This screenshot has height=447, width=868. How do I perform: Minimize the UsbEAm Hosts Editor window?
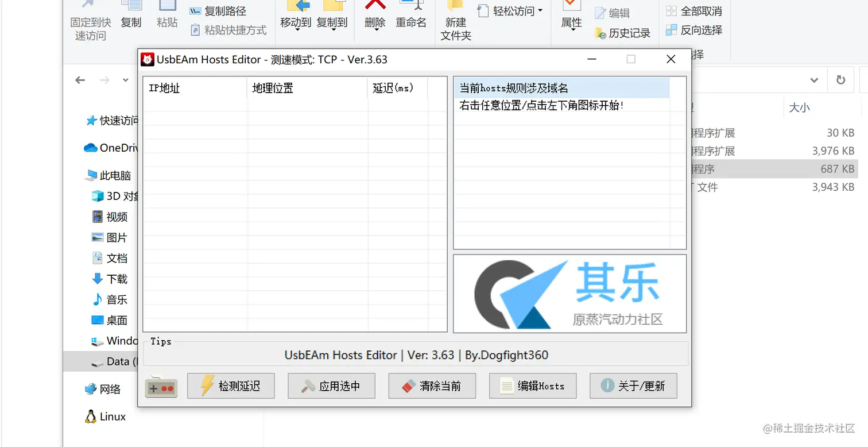click(592, 59)
